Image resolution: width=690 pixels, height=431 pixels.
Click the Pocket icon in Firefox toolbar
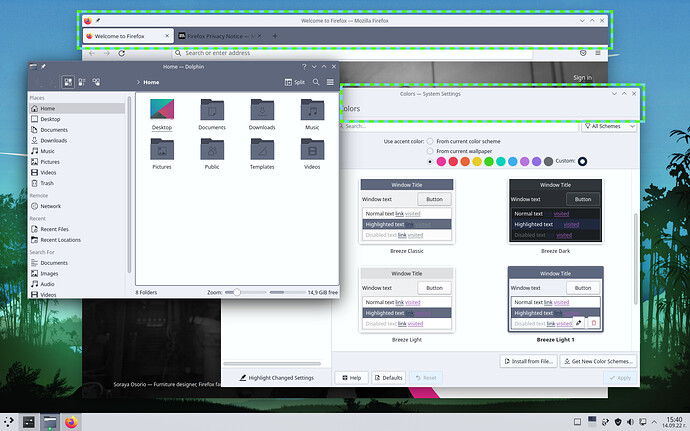[583, 53]
